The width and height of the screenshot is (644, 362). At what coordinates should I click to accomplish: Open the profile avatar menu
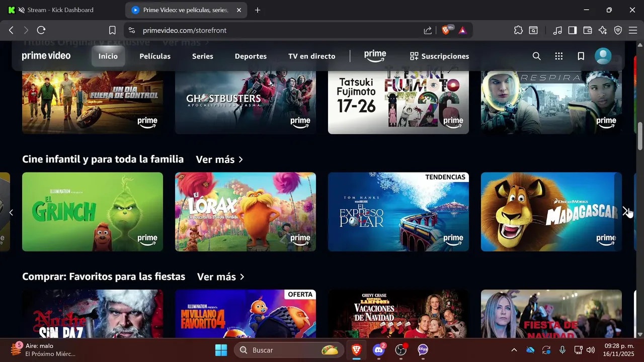tap(603, 56)
